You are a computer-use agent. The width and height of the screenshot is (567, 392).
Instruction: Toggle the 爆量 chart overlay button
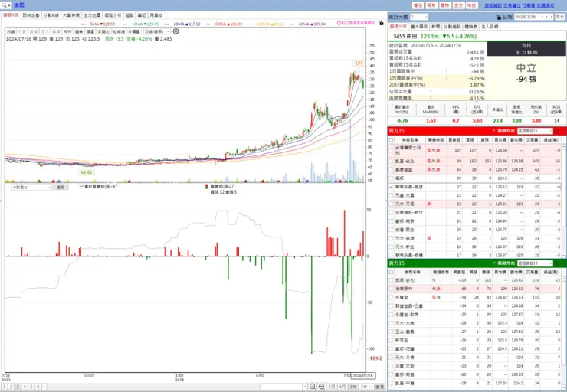point(90,32)
